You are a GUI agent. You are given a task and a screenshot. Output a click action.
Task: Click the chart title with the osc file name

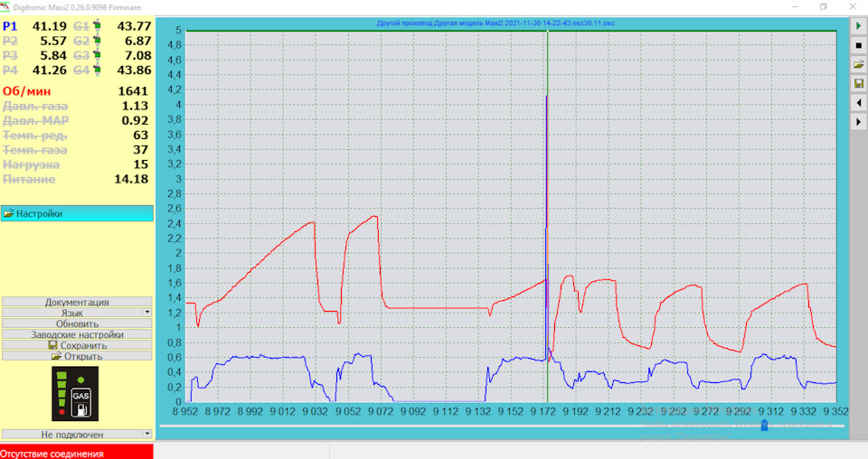click(495, 23)
